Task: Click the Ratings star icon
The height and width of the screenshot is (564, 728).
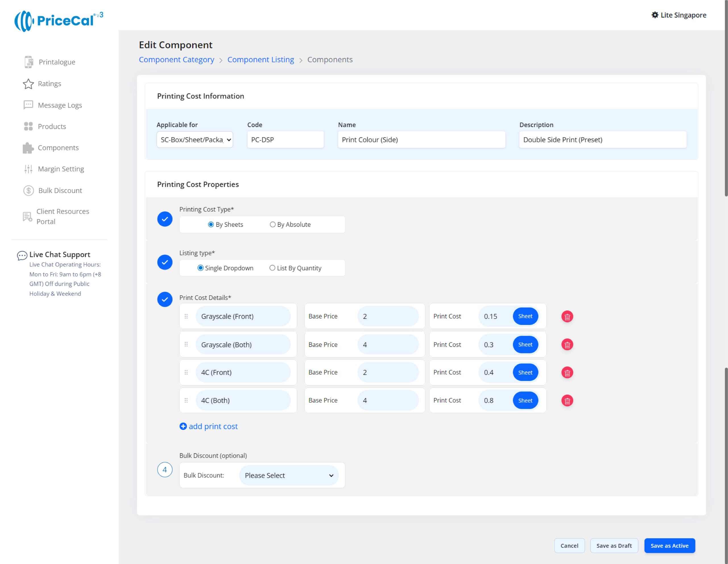Action: coord(28,84)
